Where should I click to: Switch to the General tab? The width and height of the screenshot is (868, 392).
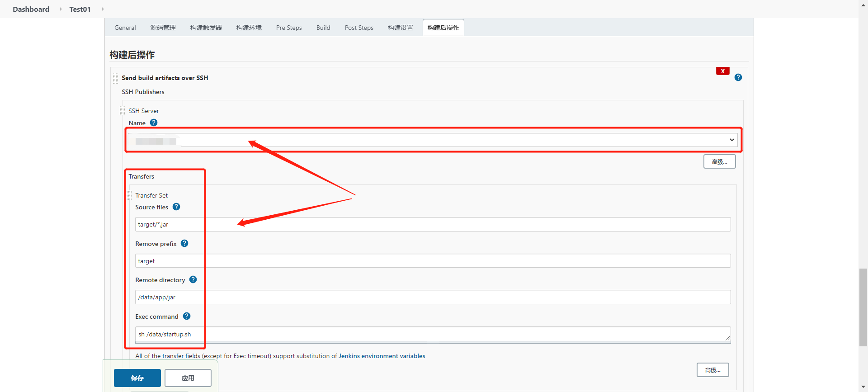click(125, 28)
